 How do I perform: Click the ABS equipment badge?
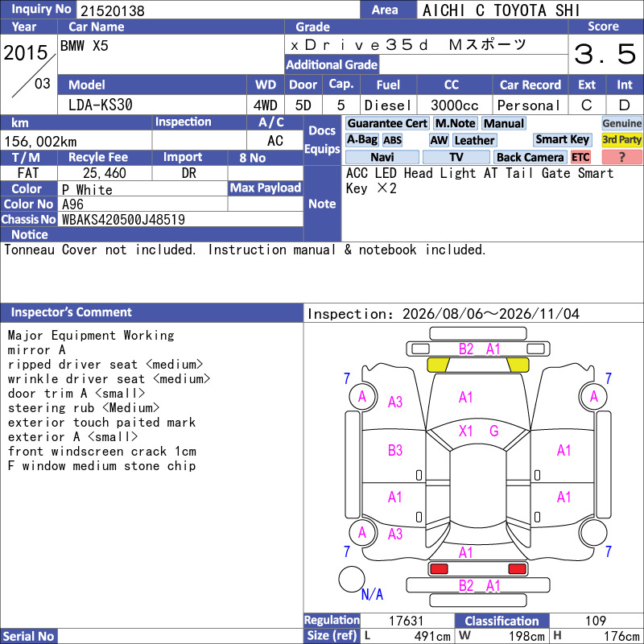click(x=392, y=140)
